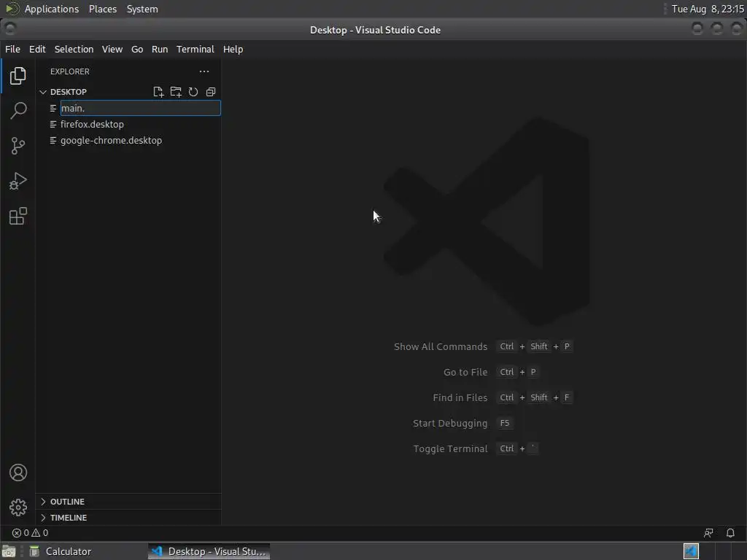Collapse the DESKTOP folder section
747x560 pixels.
click(69, 92)
